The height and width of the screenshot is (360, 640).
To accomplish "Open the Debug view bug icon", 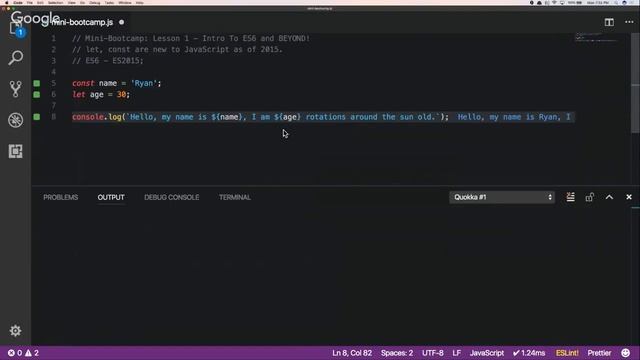I will point(16,120).
